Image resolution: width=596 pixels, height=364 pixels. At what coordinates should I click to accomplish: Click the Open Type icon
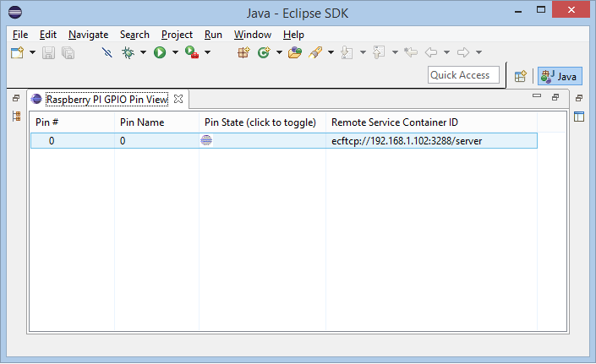[x=295, y=52]
